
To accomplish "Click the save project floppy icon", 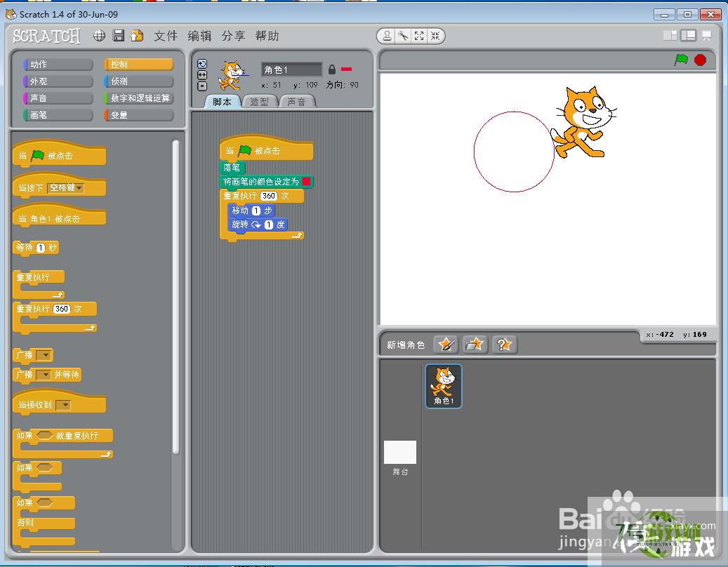I will [x=119, y=36].
